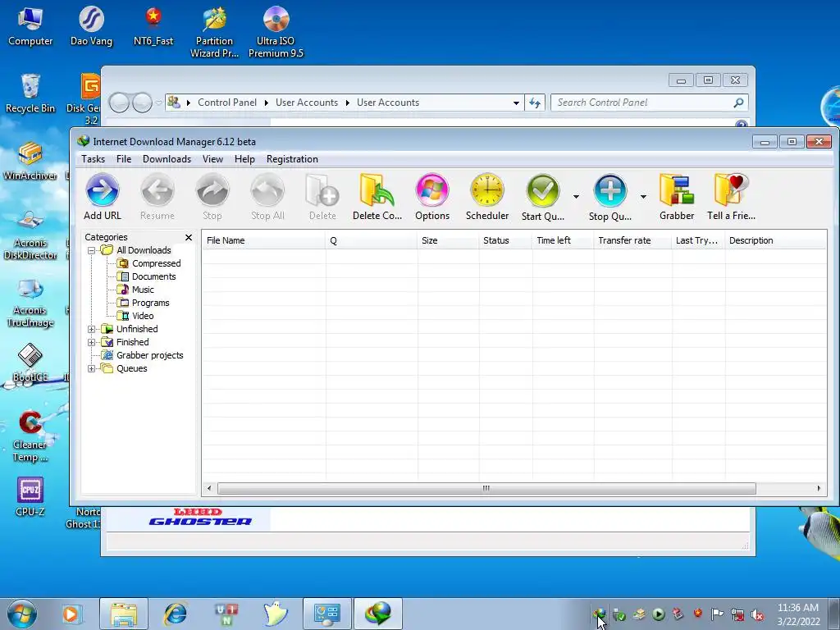Sort by the Description column header
Image resolution: width=840 pixels, height=630 pixels.
(776, 240)
